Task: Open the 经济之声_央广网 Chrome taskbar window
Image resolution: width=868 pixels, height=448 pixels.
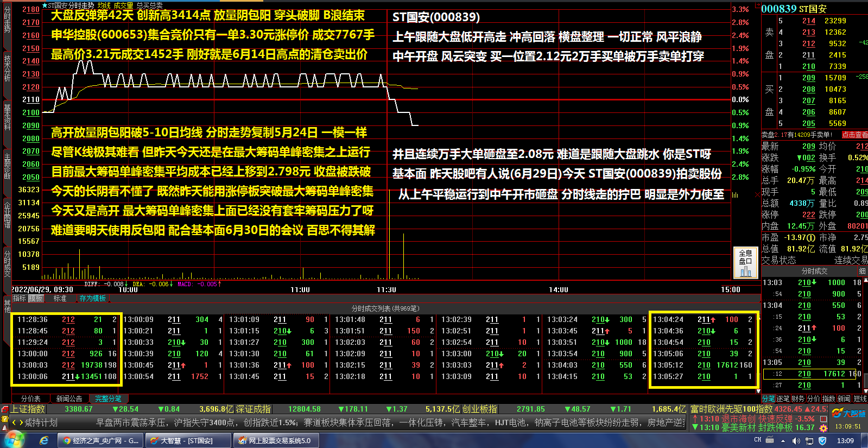Action: coord(100,440)
